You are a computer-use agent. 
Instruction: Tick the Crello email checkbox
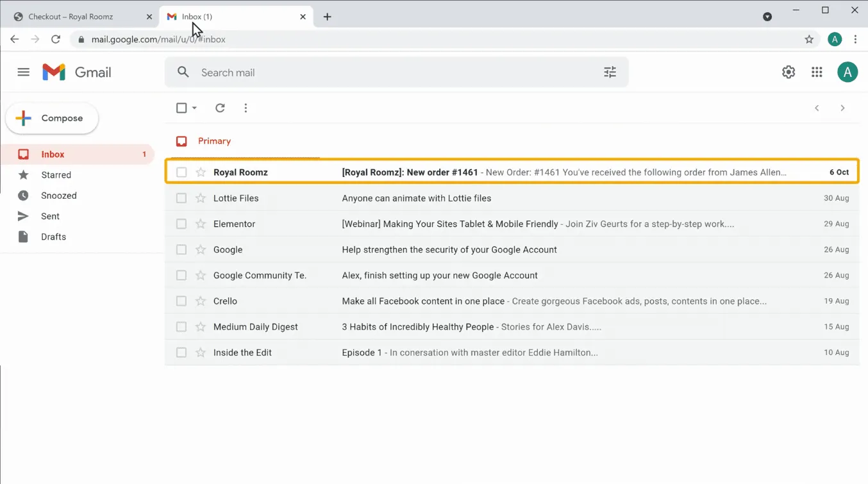[x=181, y=301]
